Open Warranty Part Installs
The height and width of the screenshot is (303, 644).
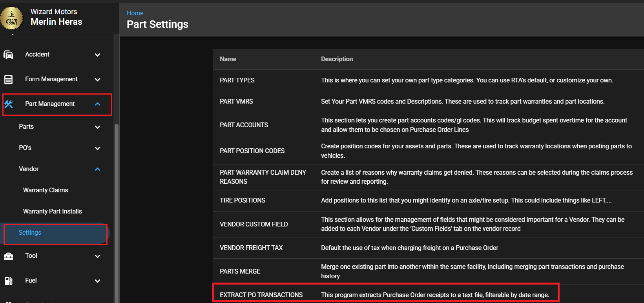(53, 212)
